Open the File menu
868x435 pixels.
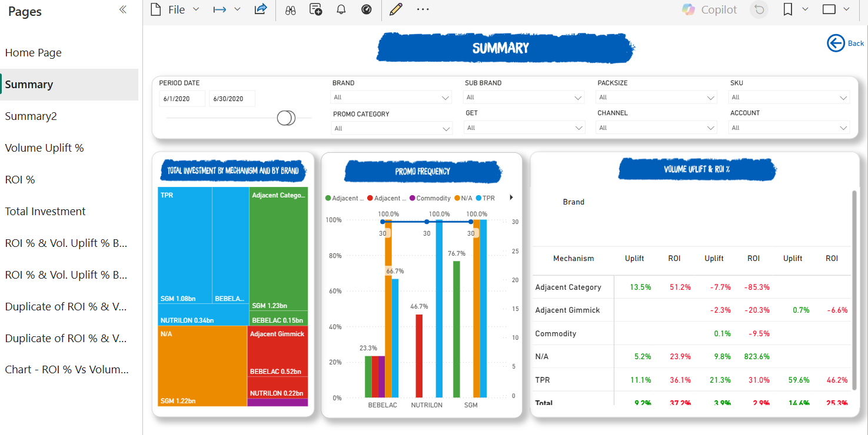(175, 9)
